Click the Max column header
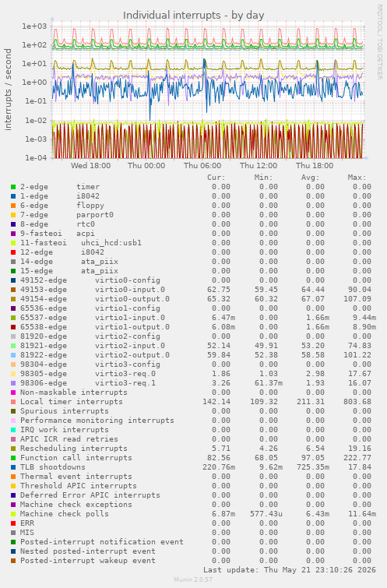Viewport: 387px width, 588px height. pyautogui.click(x=357, y=178)
